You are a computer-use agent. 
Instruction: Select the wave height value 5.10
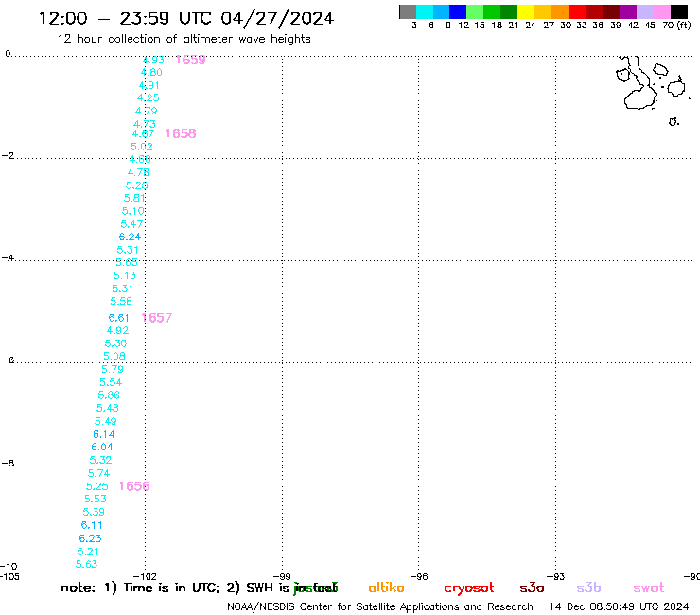point(133,211)
